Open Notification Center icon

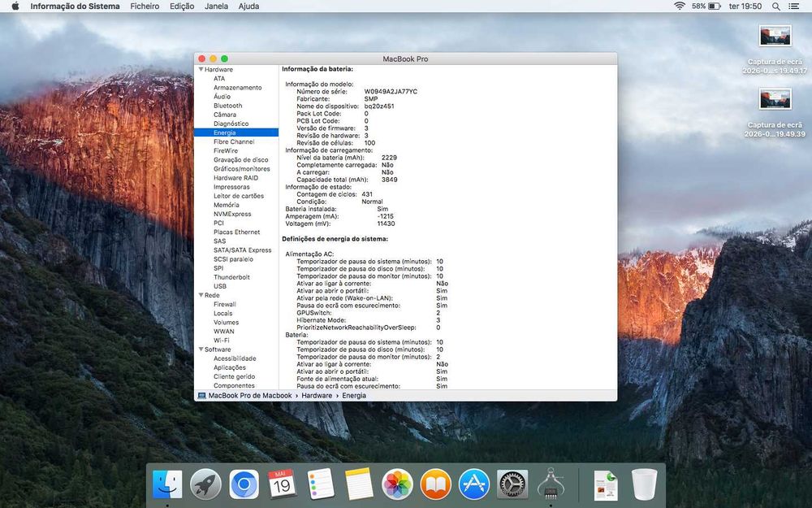793,7
